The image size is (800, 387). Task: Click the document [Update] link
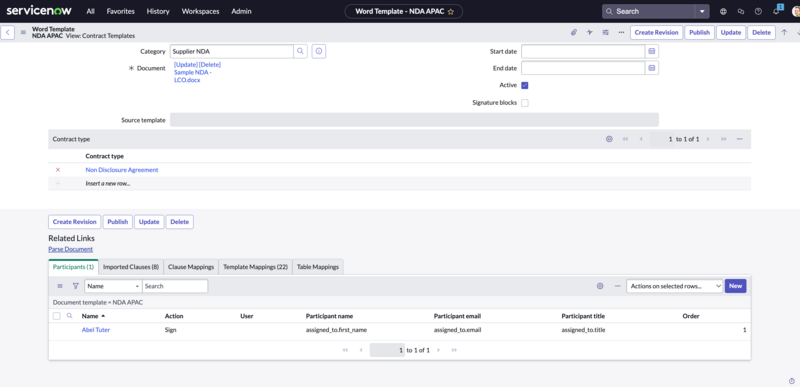pyautogui.click(x=185, y=65)
